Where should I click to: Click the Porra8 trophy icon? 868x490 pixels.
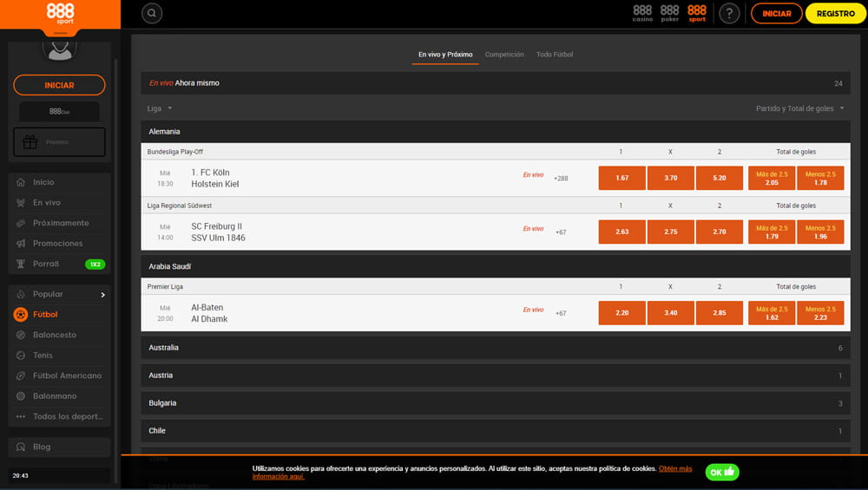pos(21,264)
